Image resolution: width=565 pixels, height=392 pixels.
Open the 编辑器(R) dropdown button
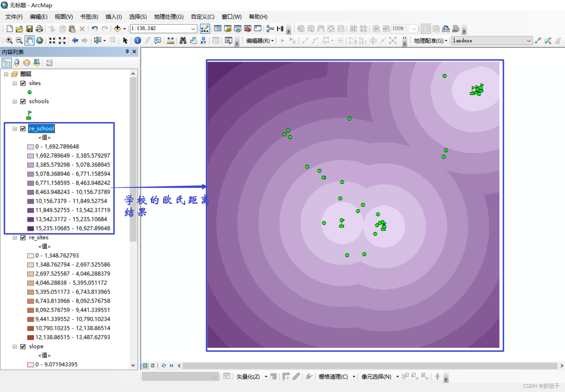(x=260, y=41)
